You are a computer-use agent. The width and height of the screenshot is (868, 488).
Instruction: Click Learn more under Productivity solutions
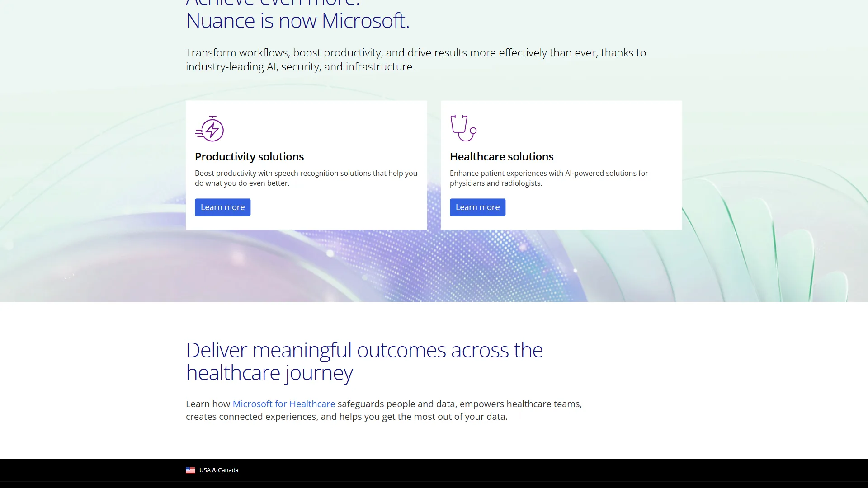pos(222,207)
